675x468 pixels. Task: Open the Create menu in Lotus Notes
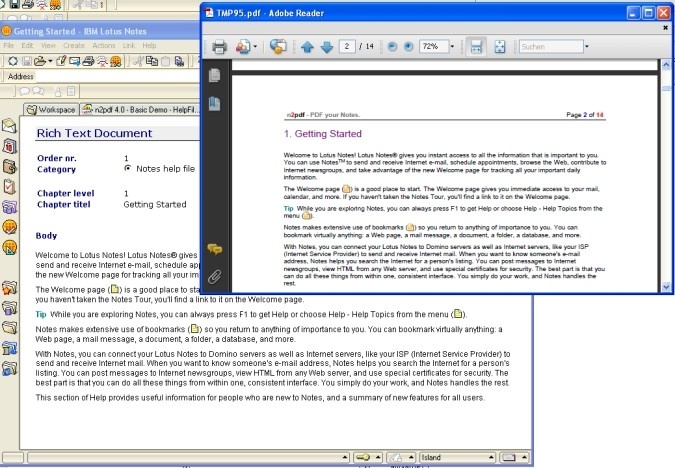(74, 45)
